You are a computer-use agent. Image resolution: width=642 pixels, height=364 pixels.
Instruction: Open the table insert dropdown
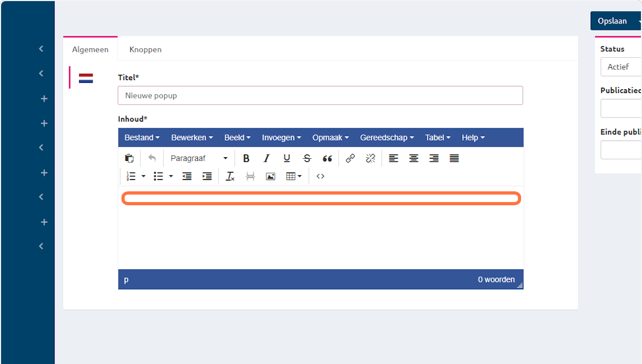point(294,176)
